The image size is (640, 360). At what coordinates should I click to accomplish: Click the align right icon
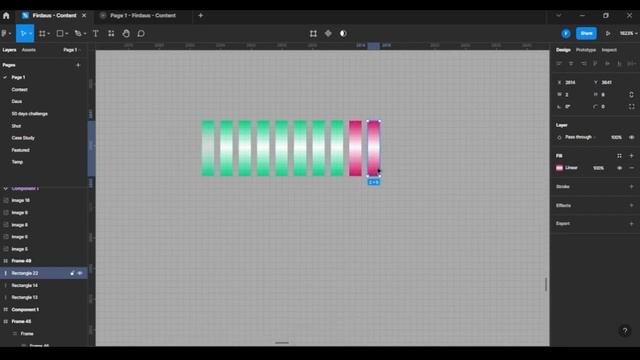583,64
